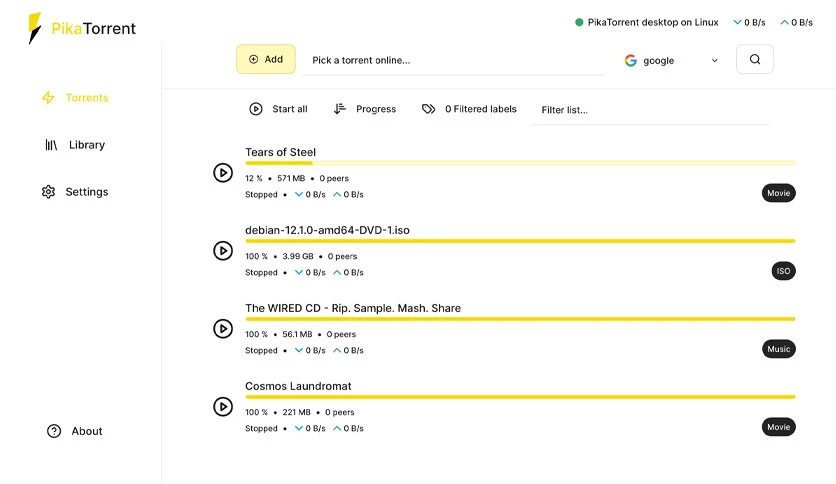Click '221 MB' size of Cosmos Laundromat

pos(296,412)
